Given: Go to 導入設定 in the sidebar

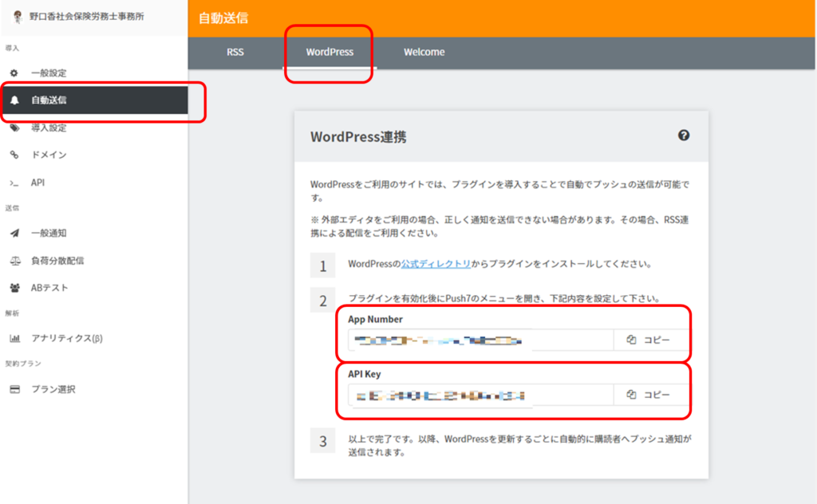Looking at the screenshot, I should point(94,128).
